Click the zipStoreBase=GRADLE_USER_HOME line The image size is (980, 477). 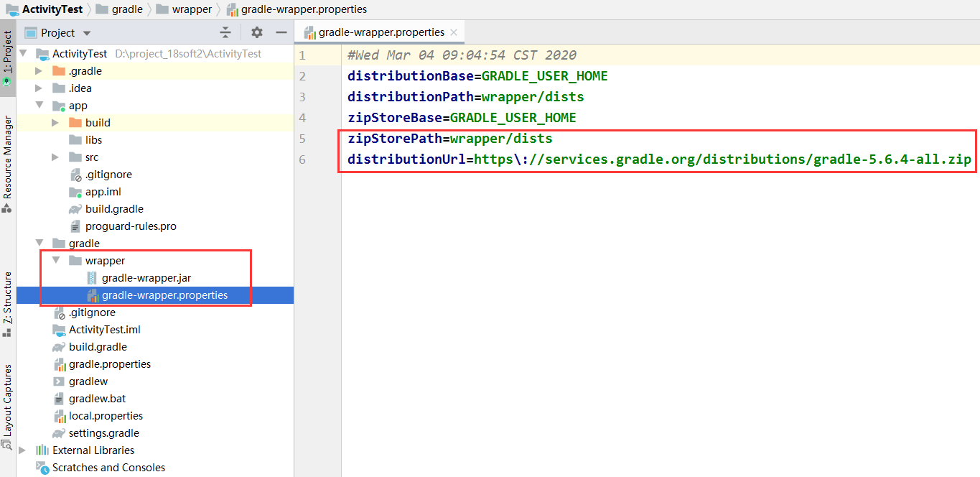click(462, 117)
